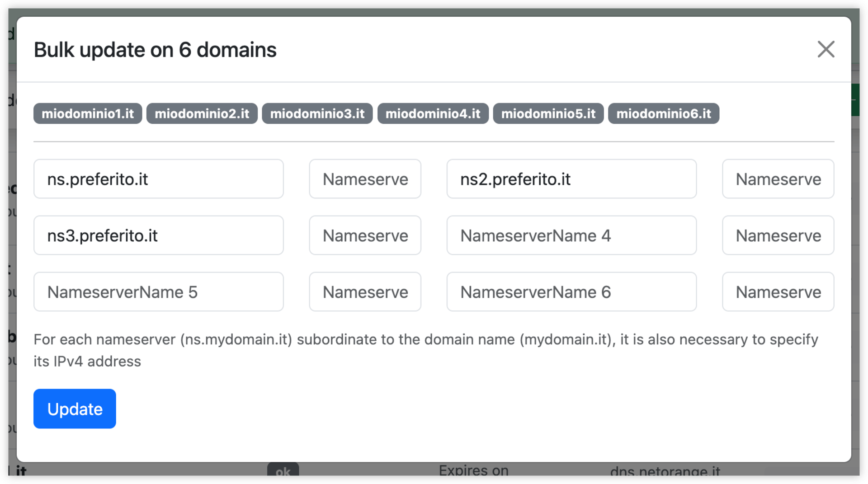Image resolution: width=868 pixels, height=484 pixels.
Task: Click the blue Update button
Action: tap(75, 409)
